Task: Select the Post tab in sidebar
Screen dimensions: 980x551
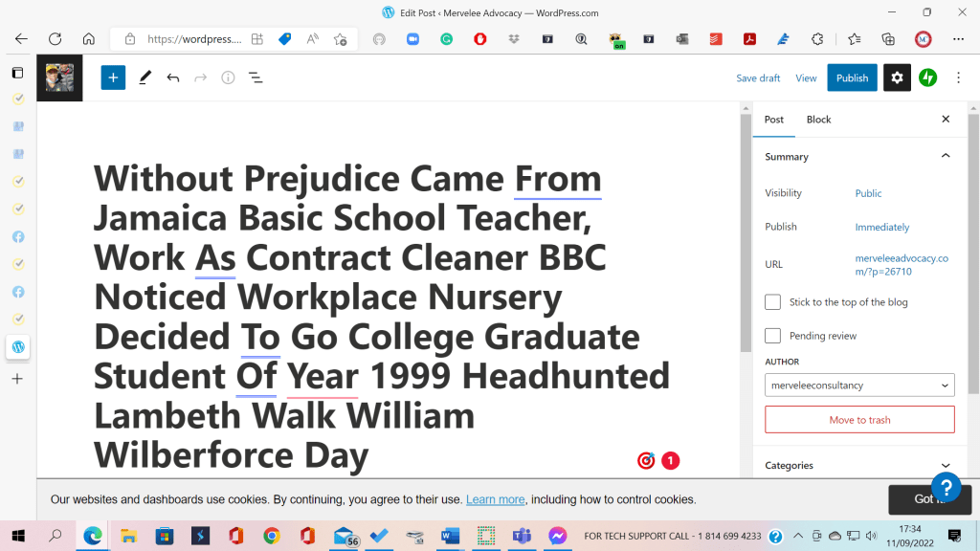Action: pos(774,120)
